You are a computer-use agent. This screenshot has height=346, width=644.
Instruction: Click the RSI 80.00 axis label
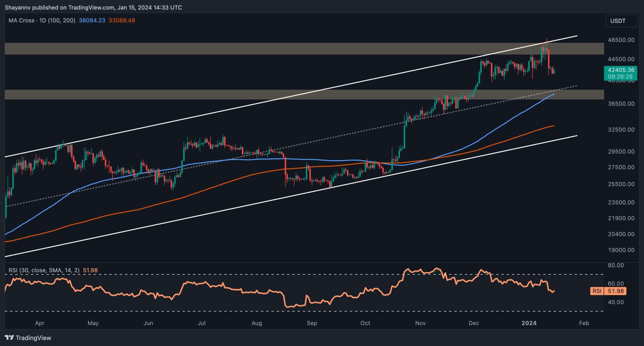point(616,265)
